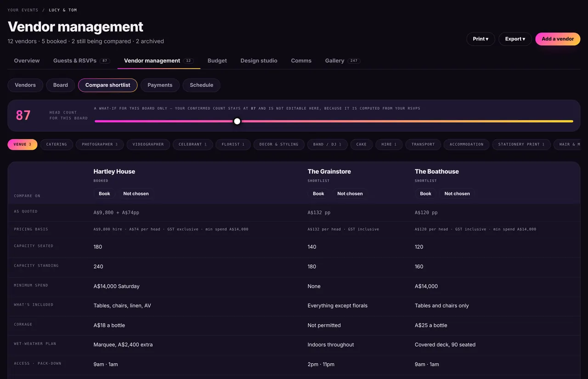Click Book under The Boathouse

click(426, 194)
